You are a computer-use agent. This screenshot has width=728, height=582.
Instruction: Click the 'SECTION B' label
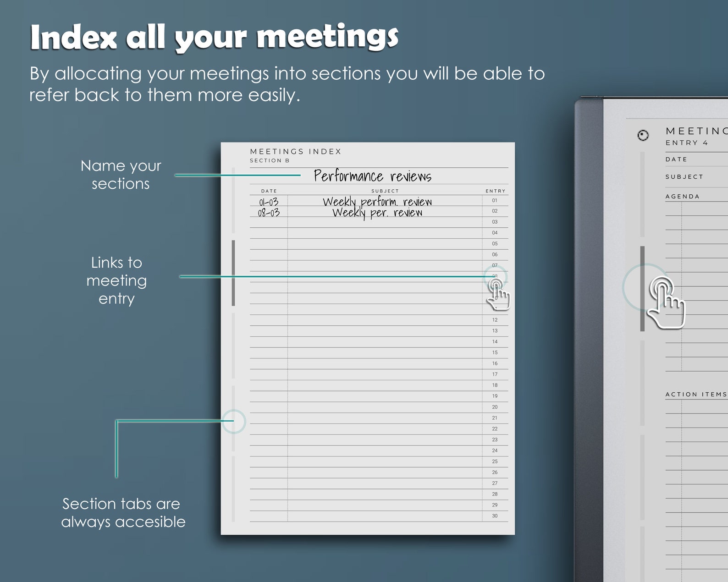tap(270, 161)
